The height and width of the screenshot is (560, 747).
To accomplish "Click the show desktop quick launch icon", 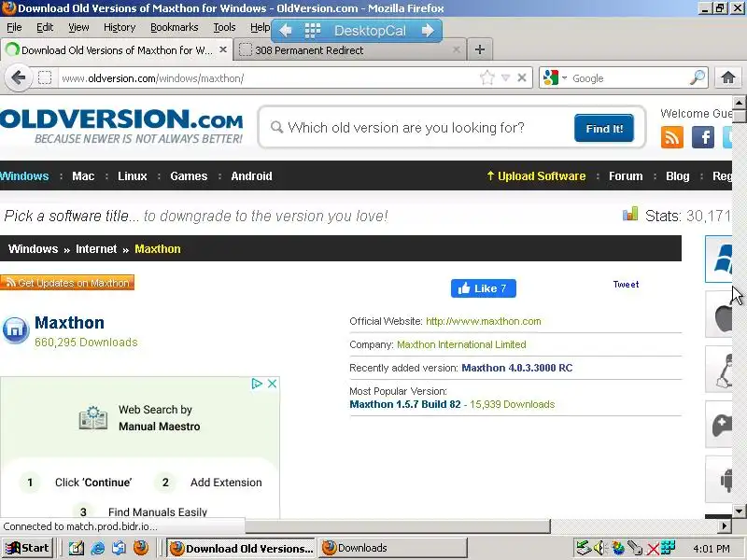I will click(77, 548).
